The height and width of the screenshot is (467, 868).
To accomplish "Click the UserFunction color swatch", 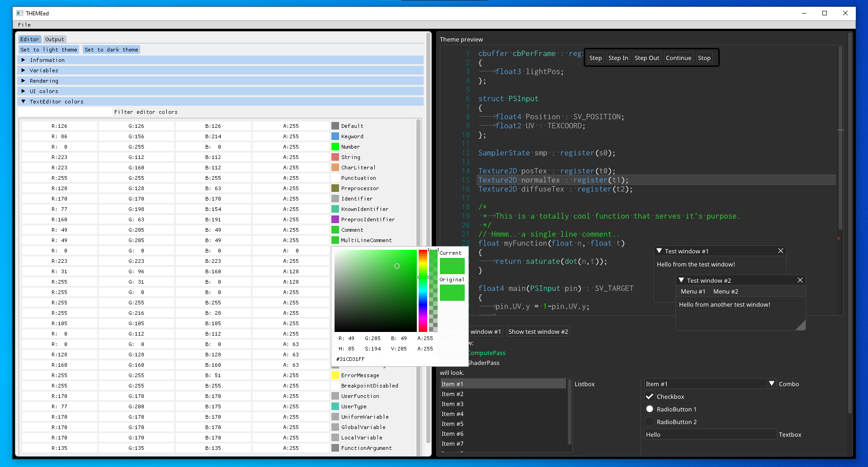I will click(x=335, y=396).
